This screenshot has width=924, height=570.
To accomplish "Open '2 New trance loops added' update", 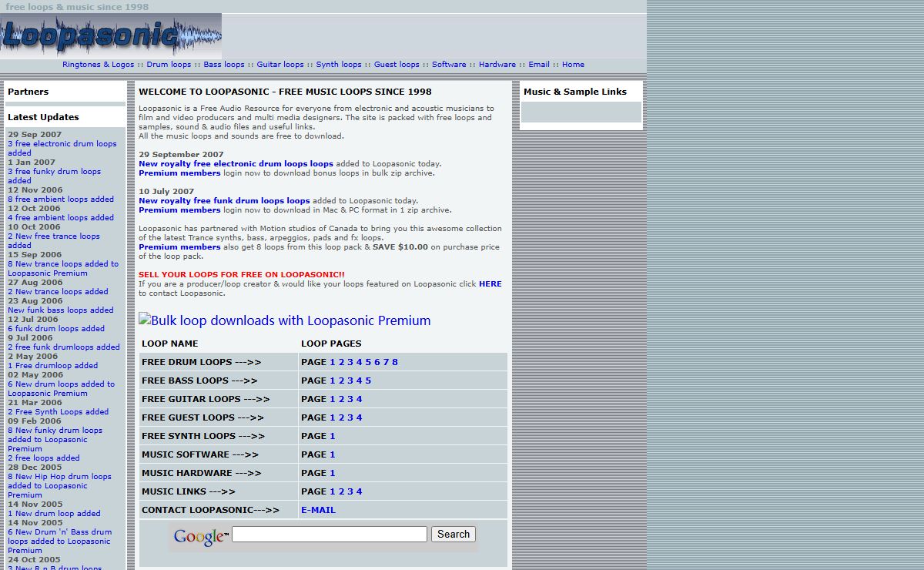I will 58,292.
